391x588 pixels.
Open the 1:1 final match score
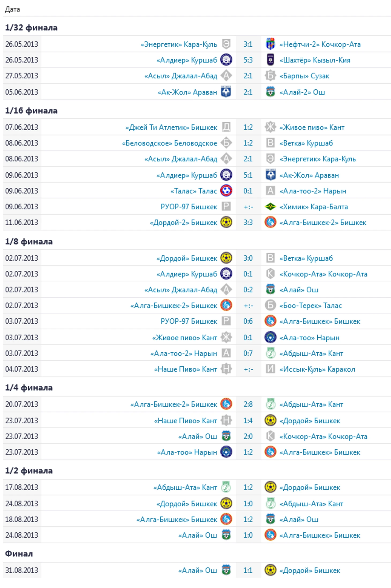248,570
